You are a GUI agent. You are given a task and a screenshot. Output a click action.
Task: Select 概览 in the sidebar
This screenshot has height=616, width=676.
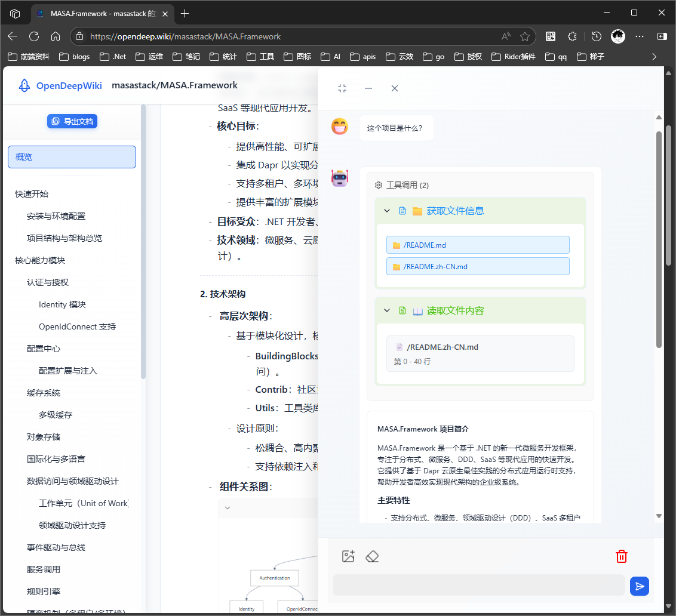click(x=72, y=157)
